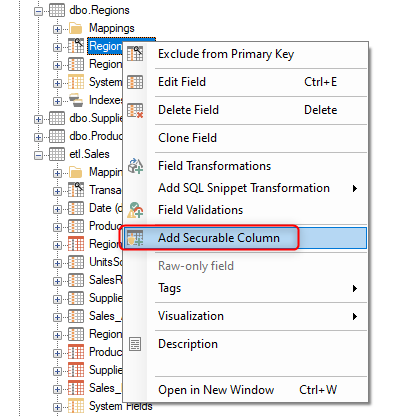The image size is (398, 417).
Task: Click the dbo.Regions table icon
Action: (57, 10)
